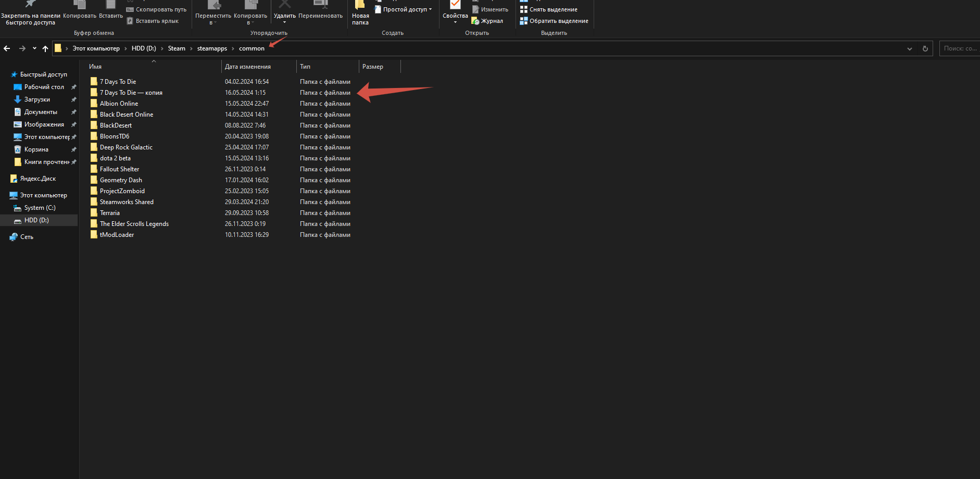This screenshot has height=479, width=980.
Task: Select The Elder Scrolls Legends folder name
Action: (x=134, y=224)
